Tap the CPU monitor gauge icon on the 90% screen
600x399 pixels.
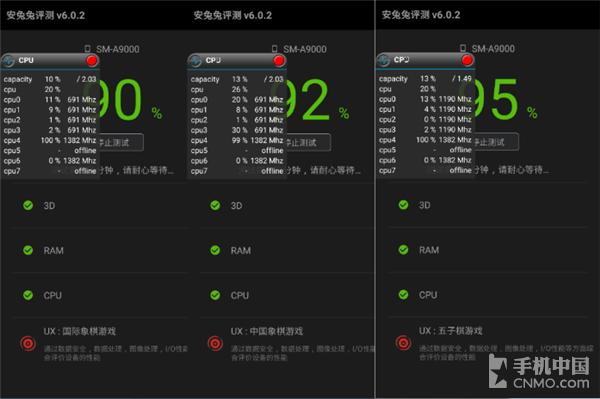tap(8, 60)
